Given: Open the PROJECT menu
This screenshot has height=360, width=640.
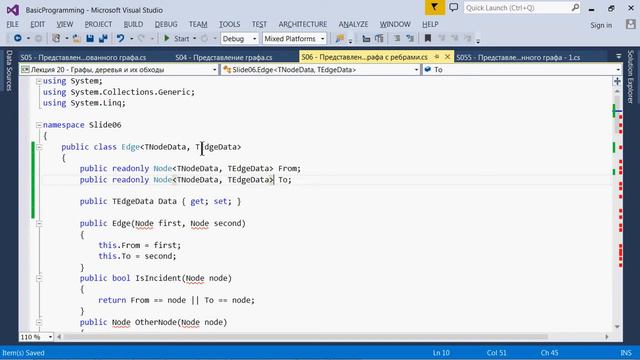Looking at the screenshot, I should coord(98,24).
